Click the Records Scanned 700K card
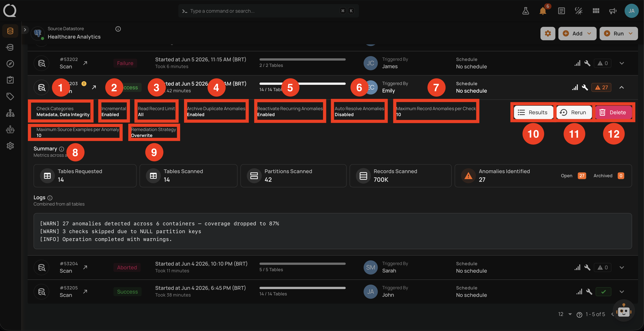 pyautogui.click(x=400, y=176)
